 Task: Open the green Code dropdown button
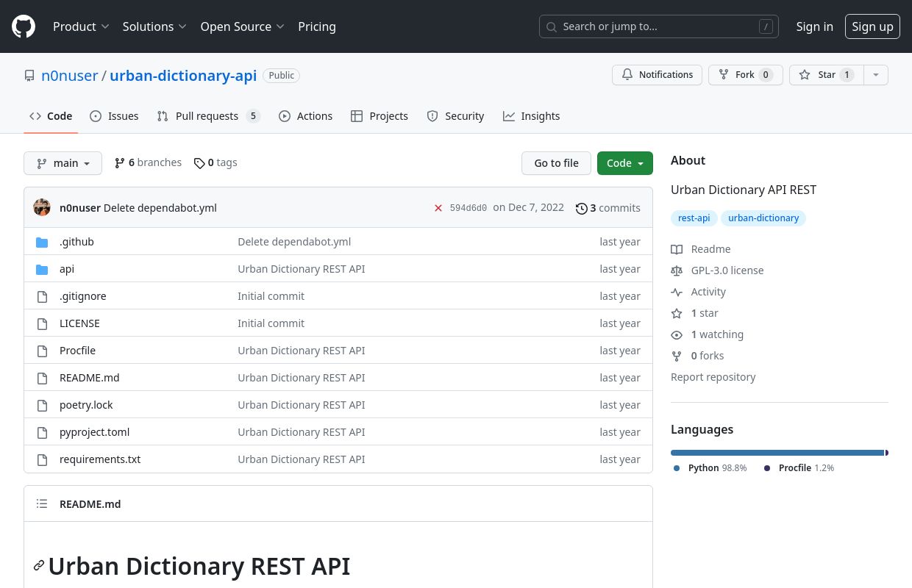tap(624, 163)
